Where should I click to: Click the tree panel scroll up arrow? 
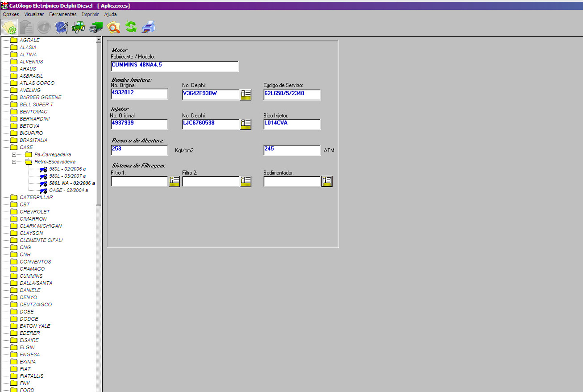pos(98,40)
